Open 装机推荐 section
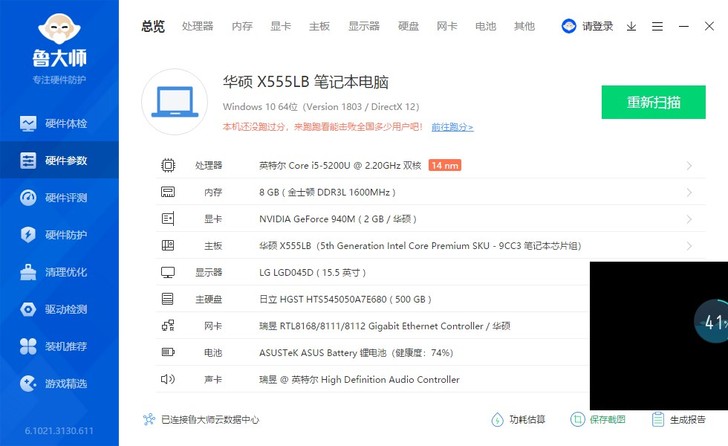728x446 pixels. pos(59,346)
